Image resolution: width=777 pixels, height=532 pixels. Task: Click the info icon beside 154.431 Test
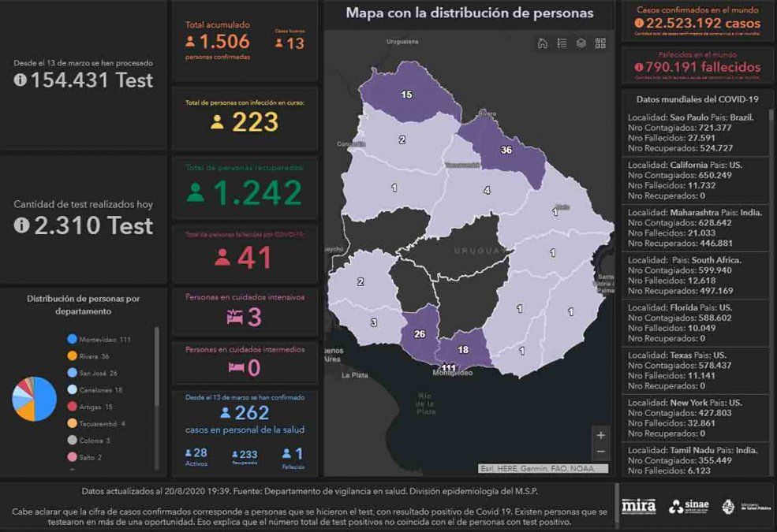[x=21, y=80]
